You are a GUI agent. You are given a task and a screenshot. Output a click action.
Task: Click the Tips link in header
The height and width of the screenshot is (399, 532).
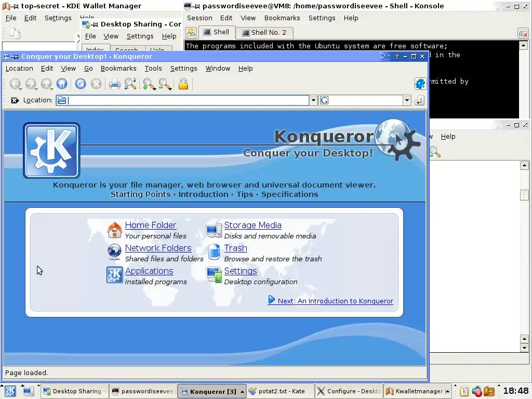[245, 194]
